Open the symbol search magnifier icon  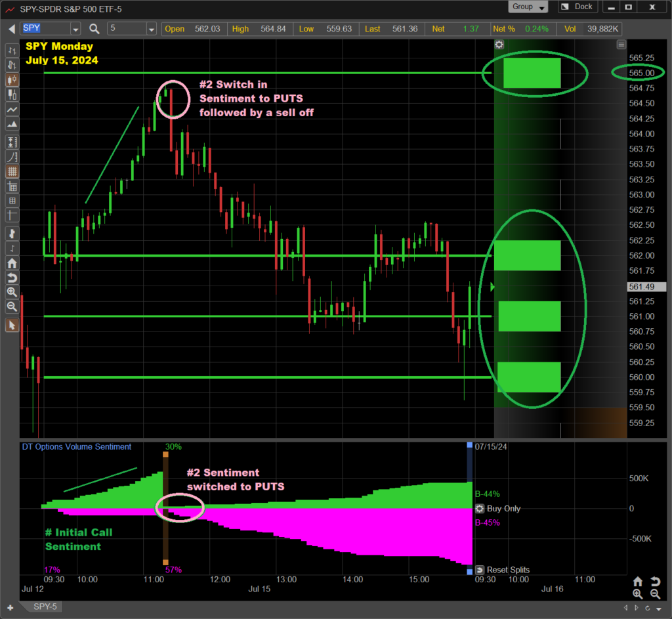94,29
